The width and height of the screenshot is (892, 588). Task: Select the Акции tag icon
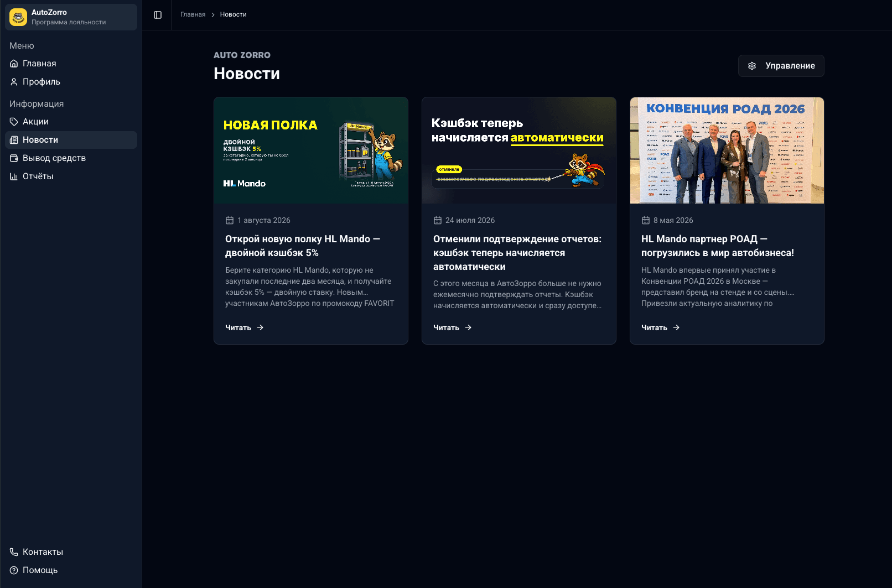[14, 122]
